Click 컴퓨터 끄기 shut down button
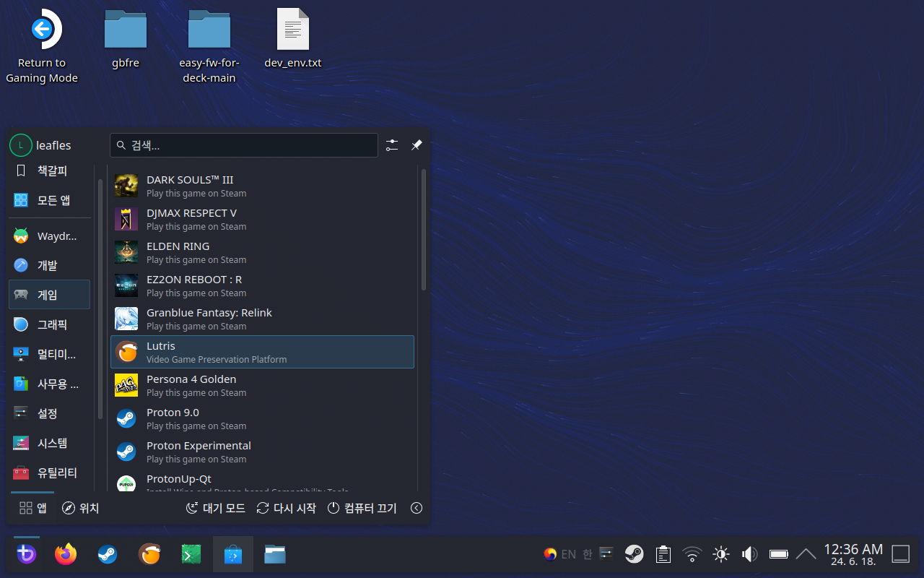The height and width of the screenshot is (578, 924). 362,508
